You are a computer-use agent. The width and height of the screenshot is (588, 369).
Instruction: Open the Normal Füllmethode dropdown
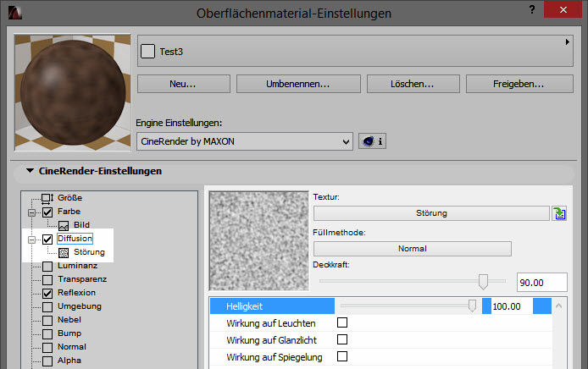[412, 249]
